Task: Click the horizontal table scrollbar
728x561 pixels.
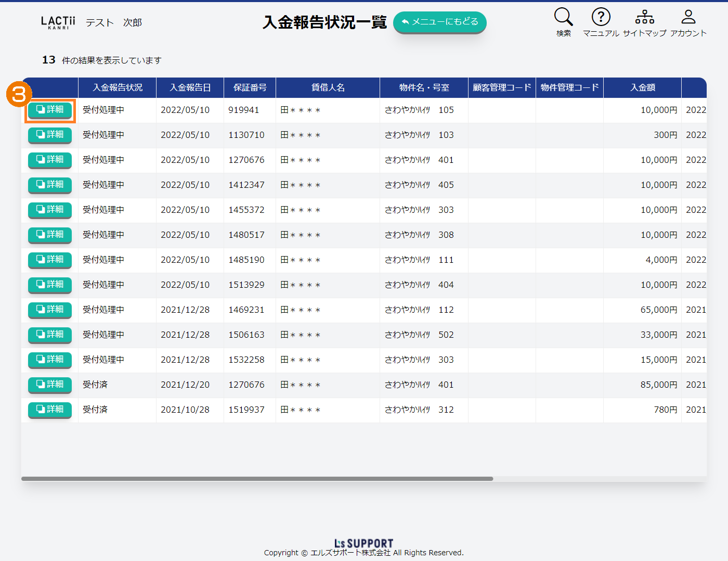Action: (257, 479)
